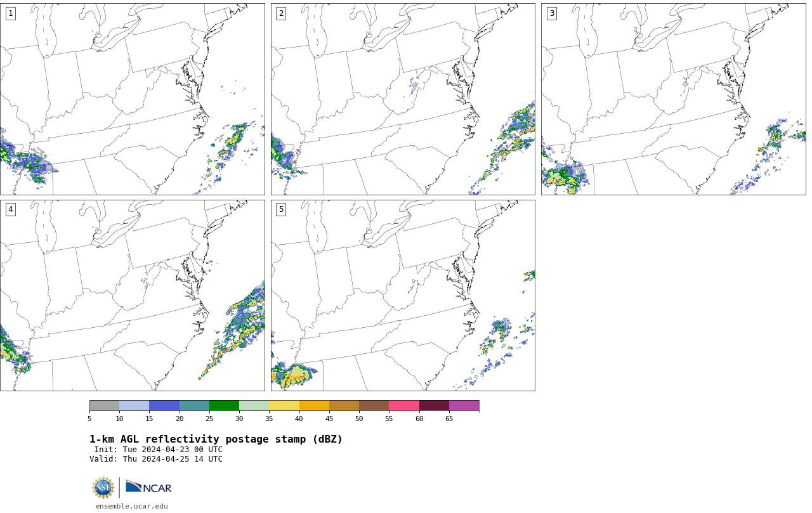Click the NSF logo icon
Screen dimensions: 812x513
[x=103, y=488]
